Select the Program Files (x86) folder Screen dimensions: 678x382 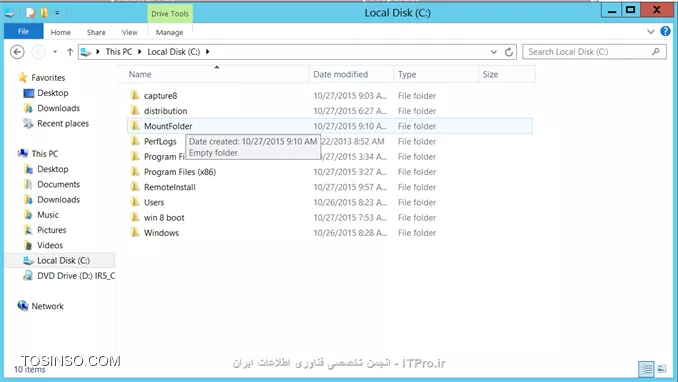click(x=179, y=172)
